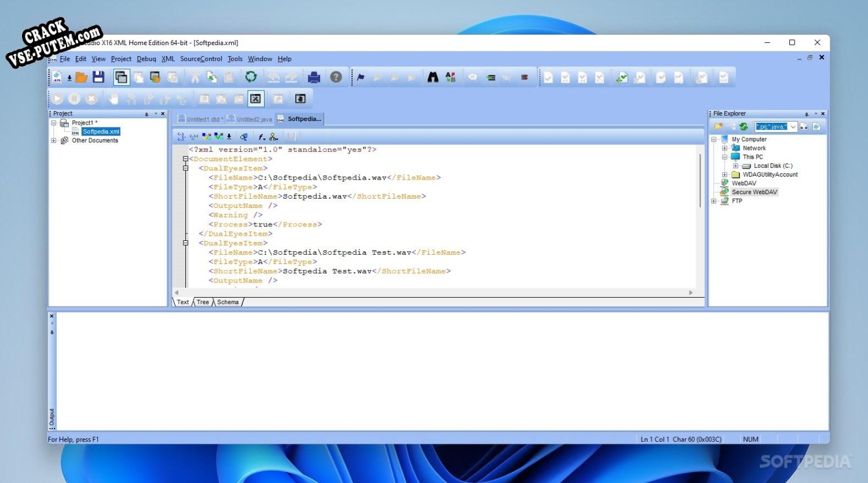This screenshot has height=483, width=868.
Task: Click the copy toolbar icon
Action: (212, 77)
